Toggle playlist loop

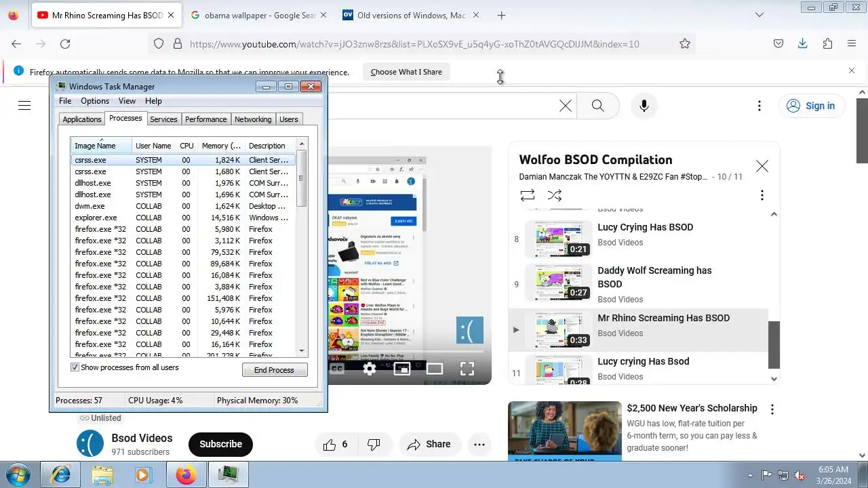(528, 195)
